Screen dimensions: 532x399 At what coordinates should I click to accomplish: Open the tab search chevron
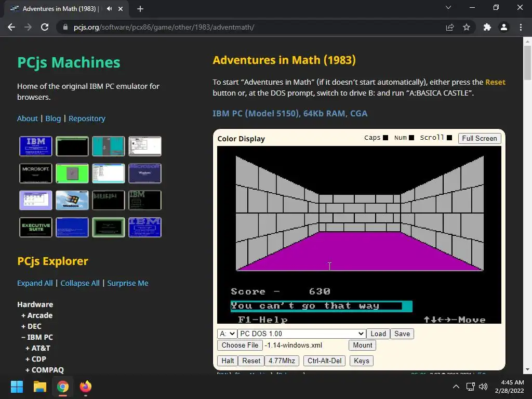(x=448, y=7)
